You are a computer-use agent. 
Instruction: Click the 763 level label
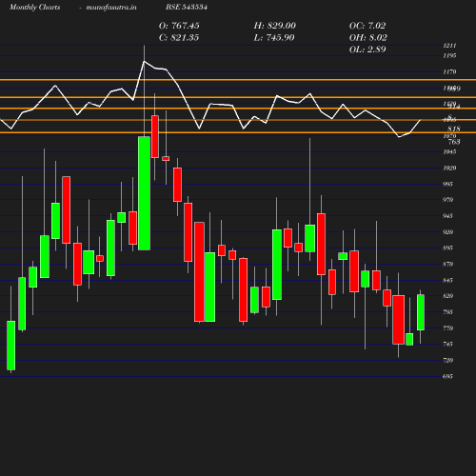tap(454, 142)
